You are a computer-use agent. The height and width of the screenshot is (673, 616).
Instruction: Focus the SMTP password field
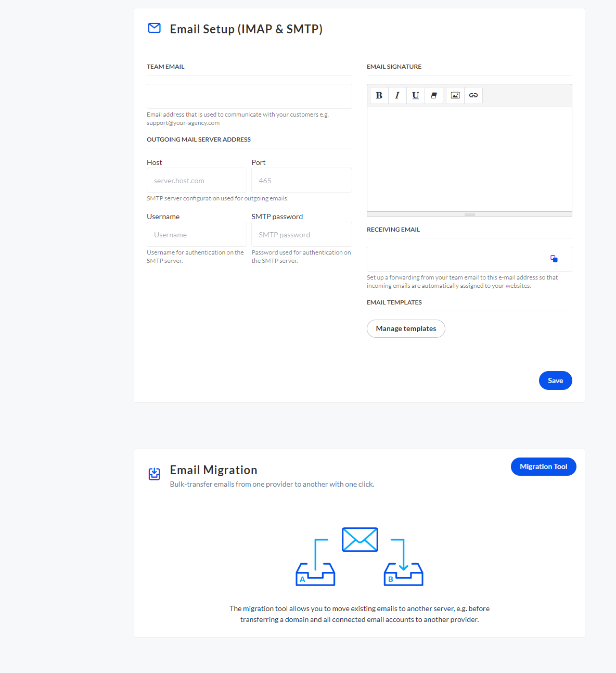(x=302, y=235)
